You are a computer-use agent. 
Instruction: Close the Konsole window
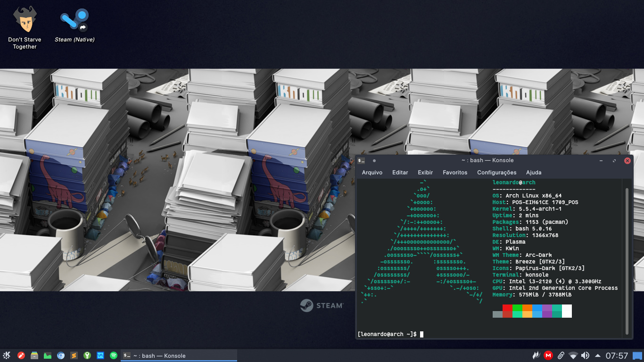click(627, 161)
